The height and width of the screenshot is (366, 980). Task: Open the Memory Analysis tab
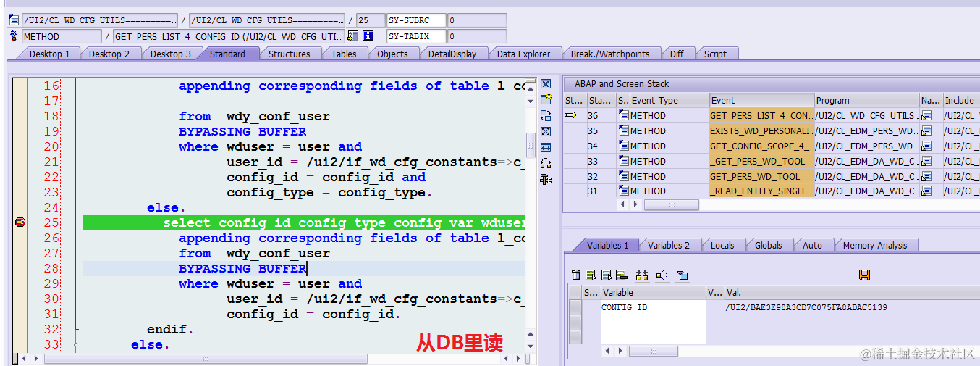coord(874,245)
